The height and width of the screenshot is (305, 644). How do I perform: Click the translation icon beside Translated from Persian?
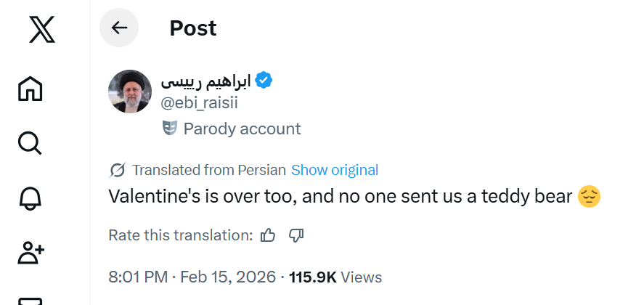click(x=118, y=171)
